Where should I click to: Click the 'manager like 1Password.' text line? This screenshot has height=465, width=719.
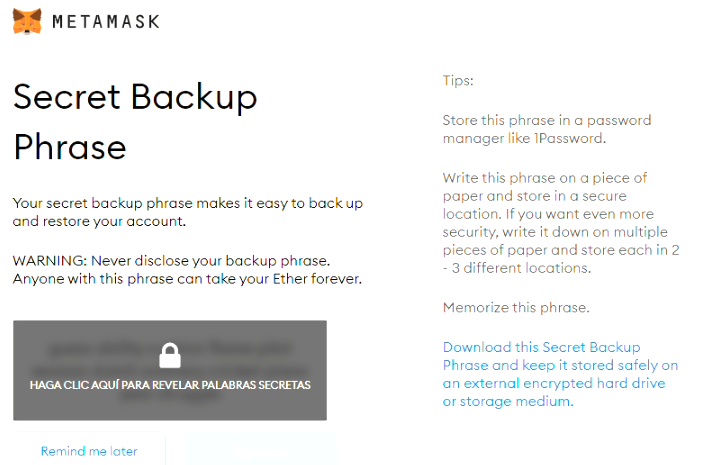coord(524,139)
